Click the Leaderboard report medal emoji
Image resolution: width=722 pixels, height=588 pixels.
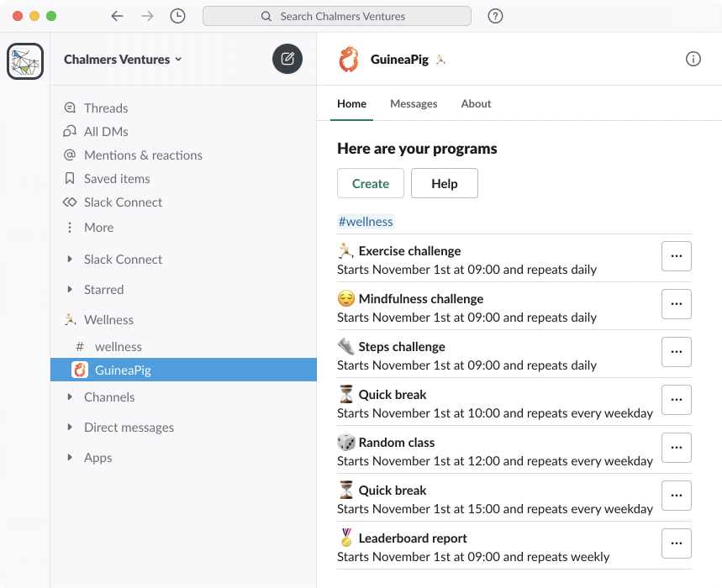(x=345, y=538)
